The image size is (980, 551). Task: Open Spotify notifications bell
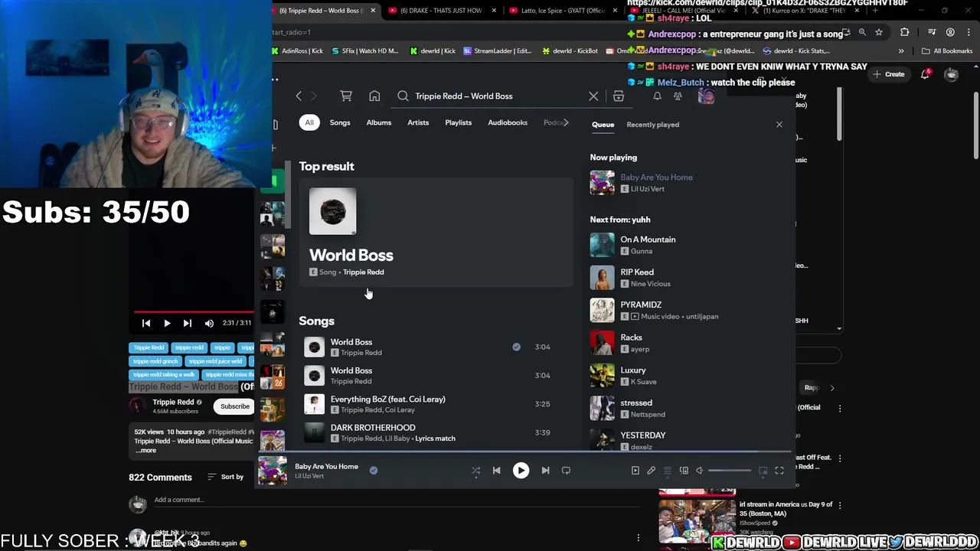click(x=657, y=96)
